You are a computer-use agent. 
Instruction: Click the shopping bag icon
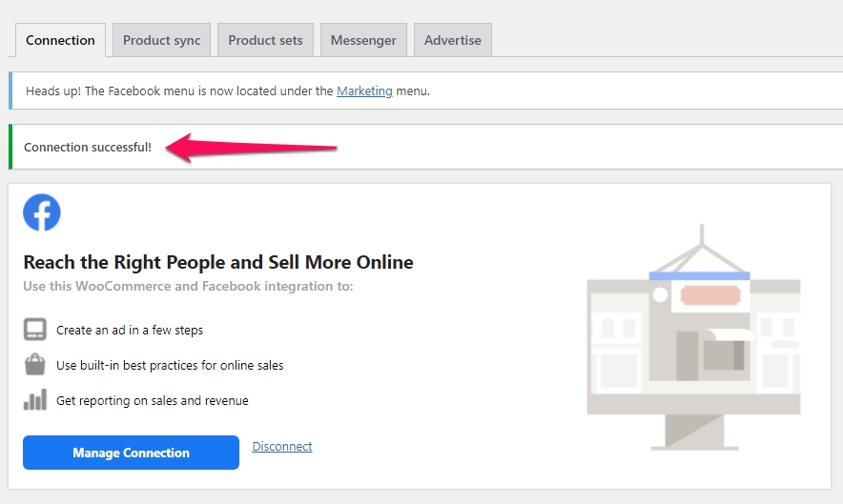[35, 364]
